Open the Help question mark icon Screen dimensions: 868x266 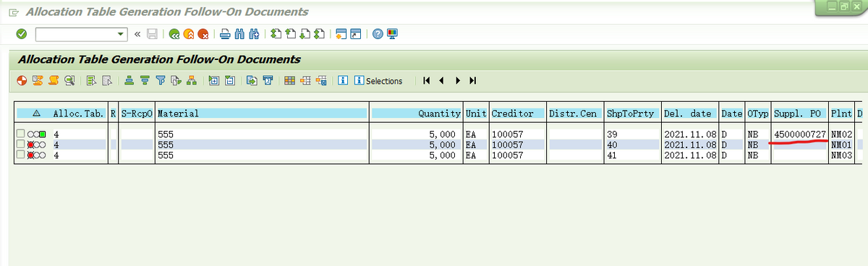(x=378, y=34)
